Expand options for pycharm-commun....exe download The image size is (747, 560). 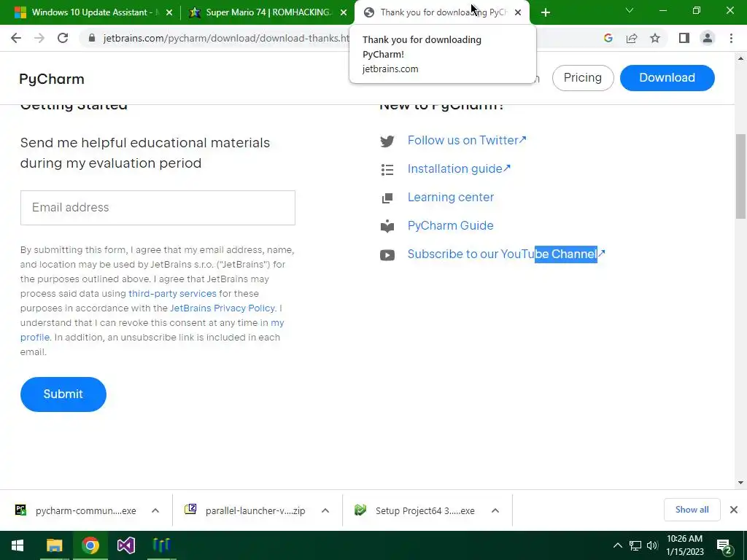pos(155,510)
